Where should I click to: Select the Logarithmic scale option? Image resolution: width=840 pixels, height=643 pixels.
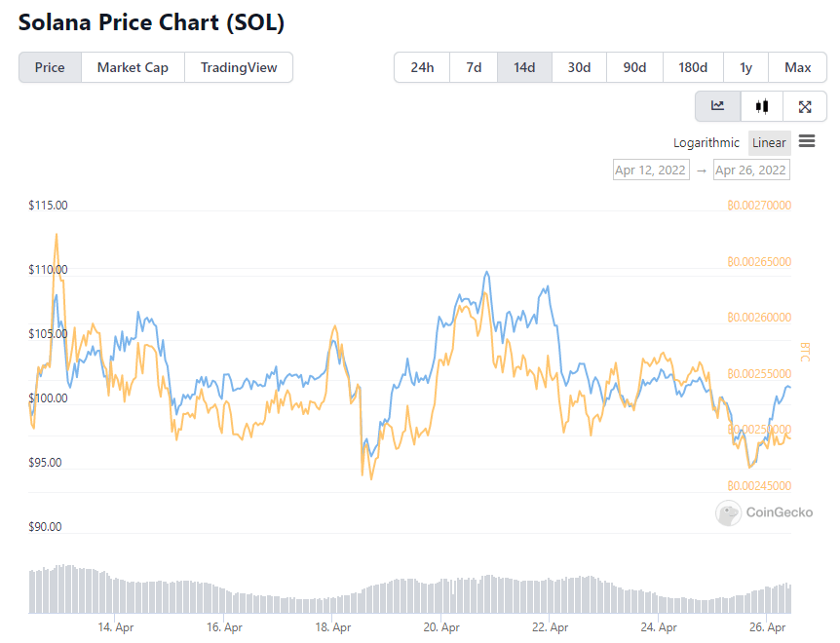click(x=706, y=142)
